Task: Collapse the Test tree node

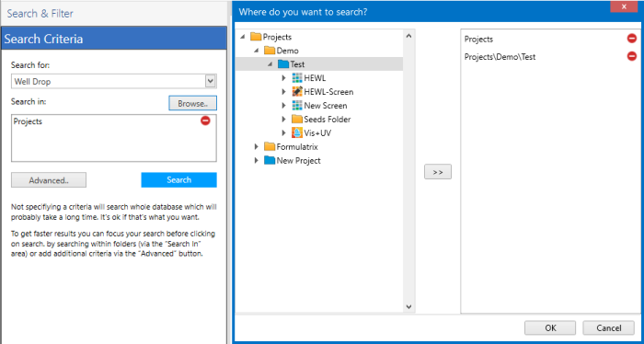Action: coord(270,64)
